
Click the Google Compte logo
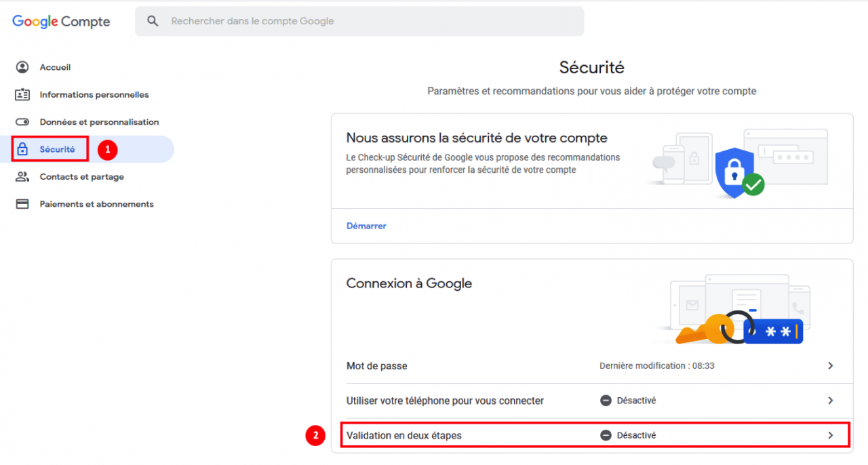[x=61, y=22]
